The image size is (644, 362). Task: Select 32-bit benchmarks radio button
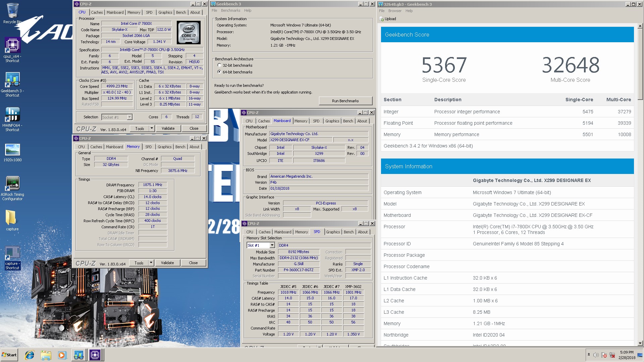coord(219,65)
